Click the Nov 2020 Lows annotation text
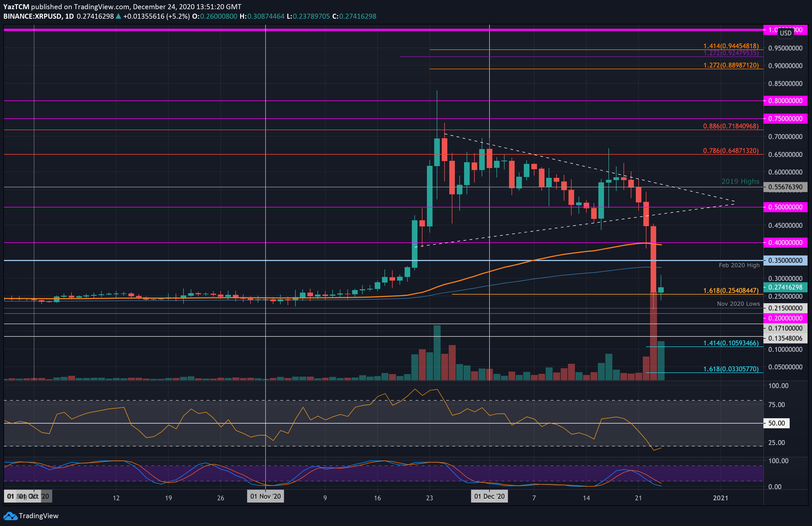This screenshot has width=812, height=526. tap(738, 303)
